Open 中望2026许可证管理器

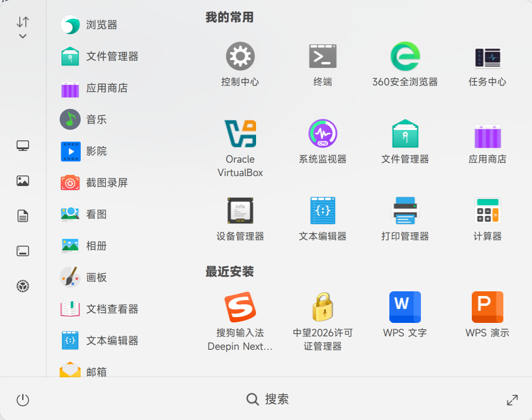[x=323, y=321]
